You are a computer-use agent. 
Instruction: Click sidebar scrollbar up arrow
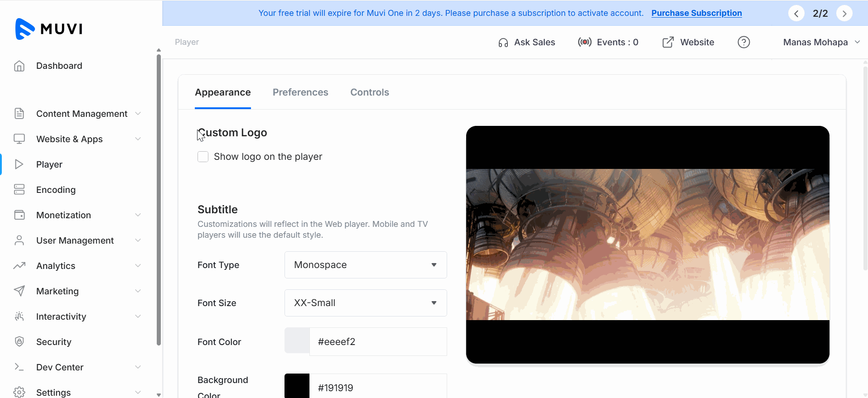tap(159, 50)
